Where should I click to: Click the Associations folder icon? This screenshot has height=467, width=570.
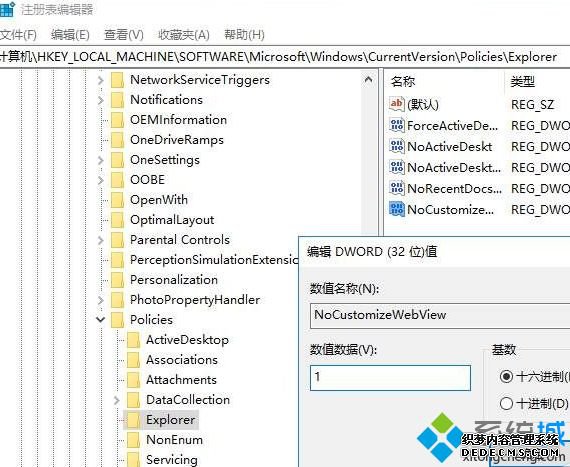point(133,360)
